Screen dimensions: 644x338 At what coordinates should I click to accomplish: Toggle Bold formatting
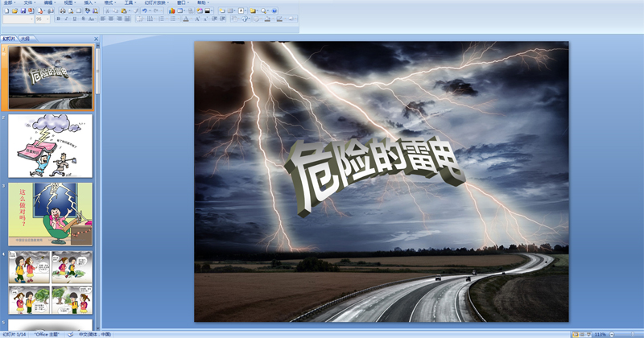[58, 19]
